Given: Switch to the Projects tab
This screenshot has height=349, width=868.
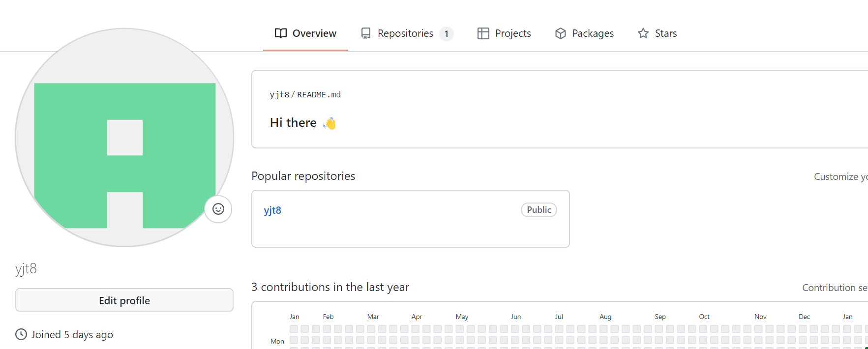Looking at the screenshot, I should point(513,33).
